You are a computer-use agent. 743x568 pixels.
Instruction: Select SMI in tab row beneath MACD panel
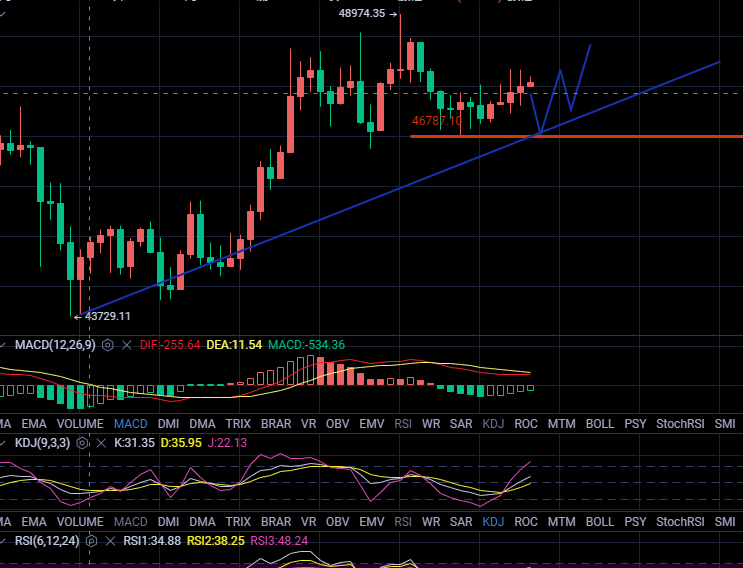click(725, 424)
